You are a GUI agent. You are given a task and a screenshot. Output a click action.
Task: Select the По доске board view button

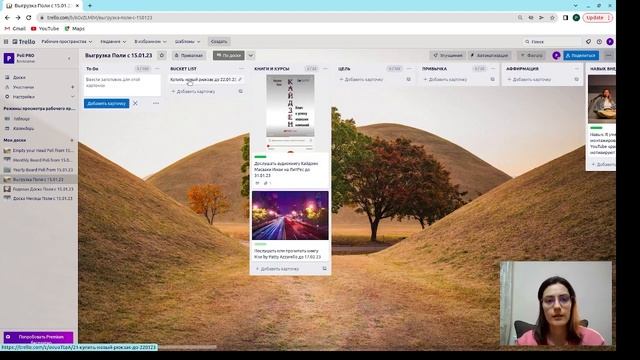point(229,56)
